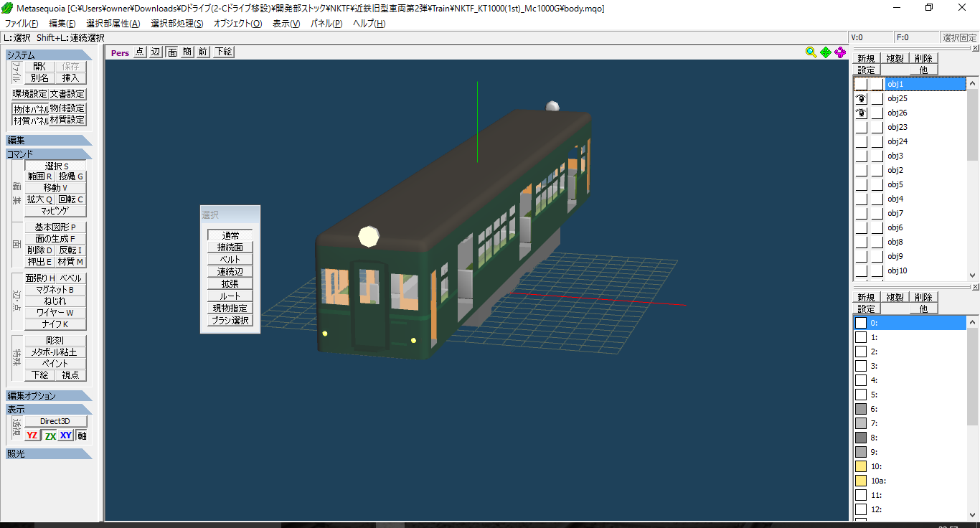Click the object list scroll-up arrow
Viewport: 980px width, 528px height.
[973, 82]
